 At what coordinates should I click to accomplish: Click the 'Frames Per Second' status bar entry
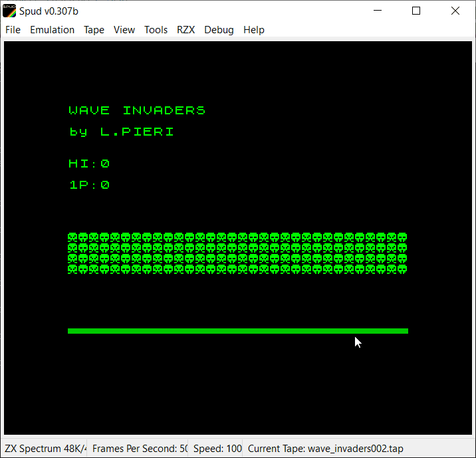[x=140, y=448]
